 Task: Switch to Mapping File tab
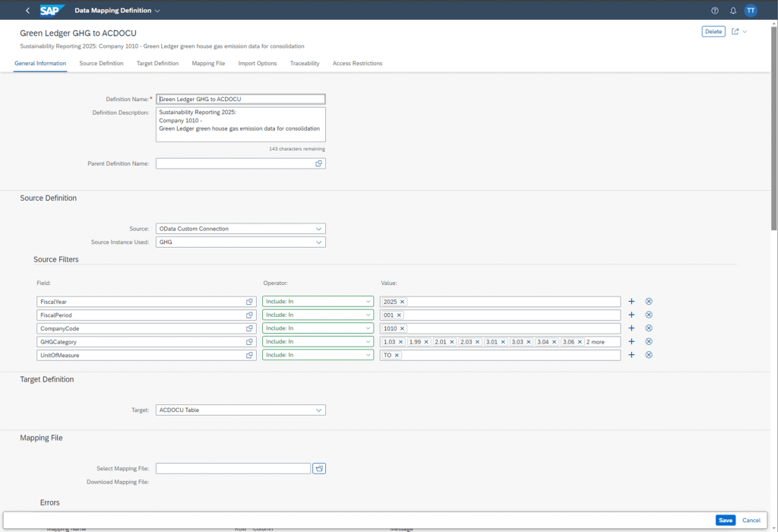[x=208, y=64]
